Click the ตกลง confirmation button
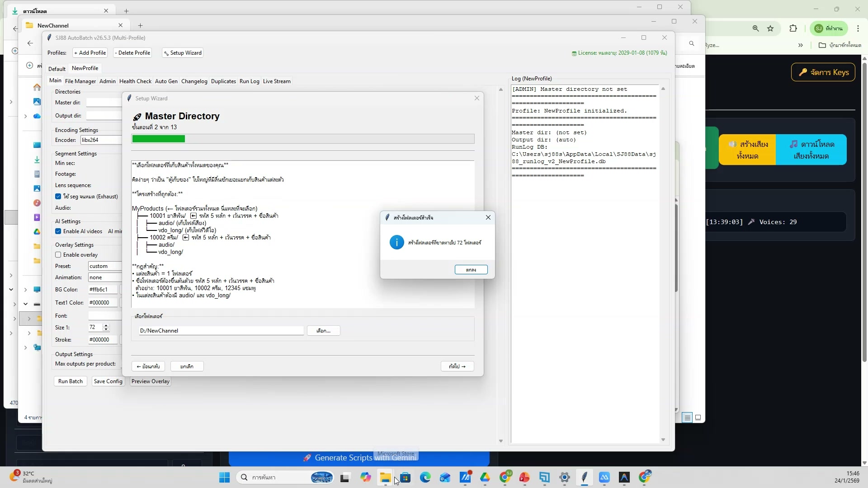The image size is (868, 488). coord(471,270)
